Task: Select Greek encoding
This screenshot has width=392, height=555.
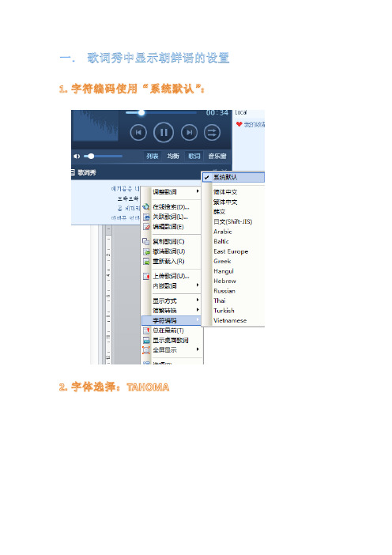Action: (233, 261)
